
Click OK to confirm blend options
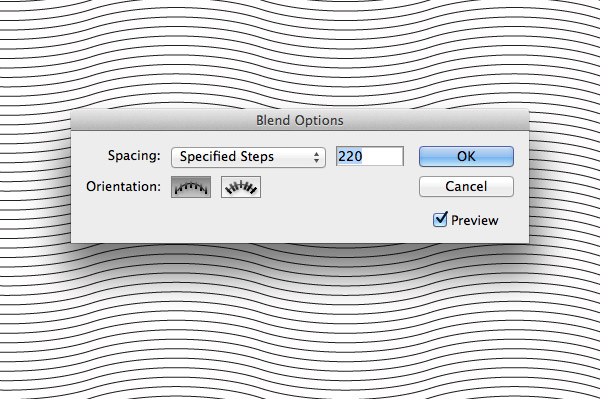(x=466, y=156)
